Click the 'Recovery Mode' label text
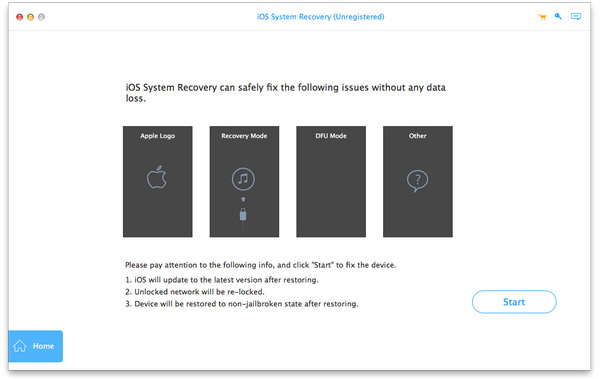Viewport: 600px width, 379px height. [244, 136]
